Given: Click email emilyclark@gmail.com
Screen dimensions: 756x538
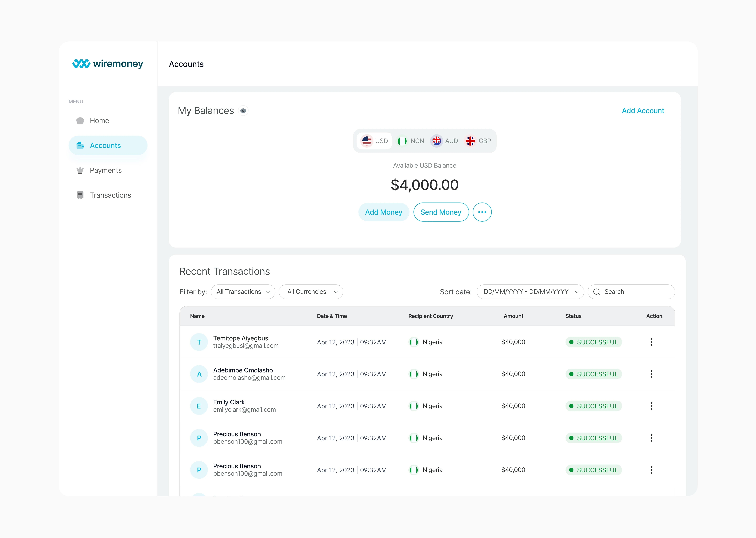Looking at the screenshot, I should coord(244,410).
